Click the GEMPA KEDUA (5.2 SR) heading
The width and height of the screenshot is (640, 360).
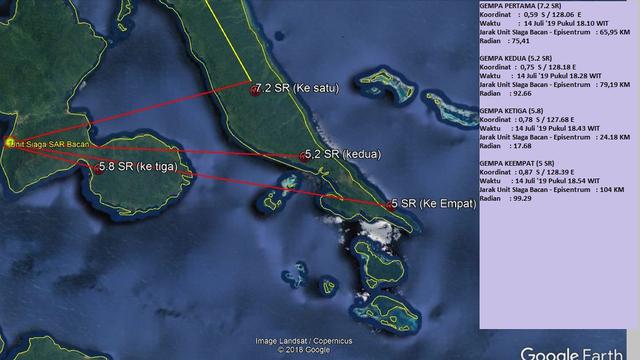pos(516,58)
